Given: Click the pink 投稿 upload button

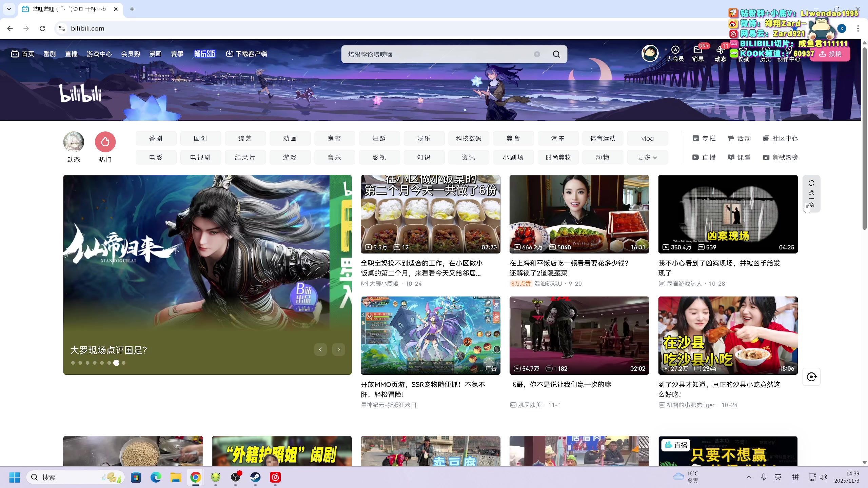Looking at the screenshot, I should (830, 54).
